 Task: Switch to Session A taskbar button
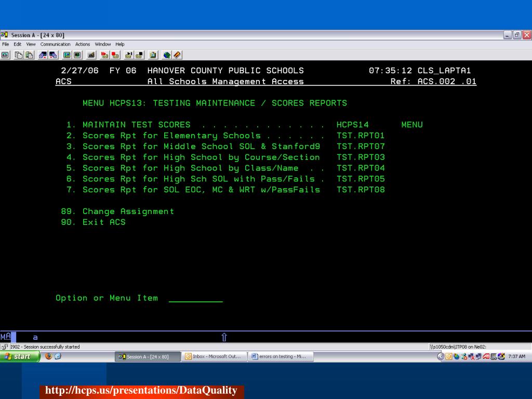coord(147,356)
